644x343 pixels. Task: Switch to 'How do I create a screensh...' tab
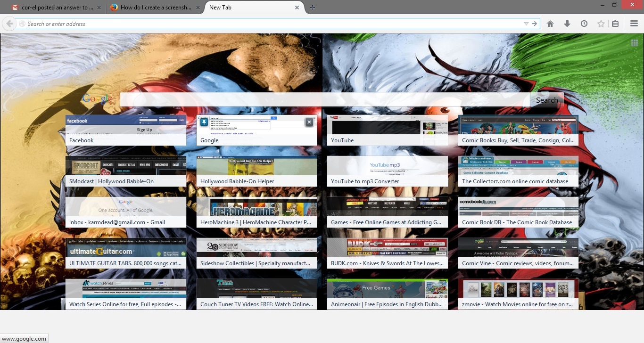click(155, 8)
